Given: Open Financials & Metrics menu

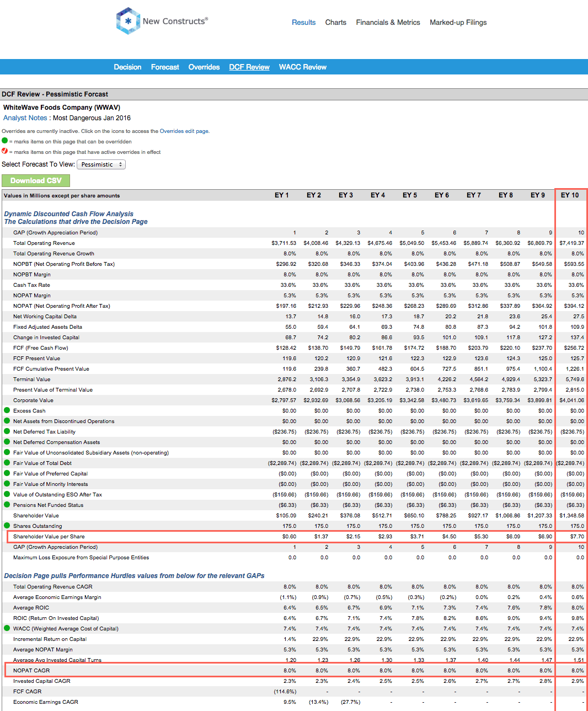Looking at the screenshot, I should (x=388, y=23).
